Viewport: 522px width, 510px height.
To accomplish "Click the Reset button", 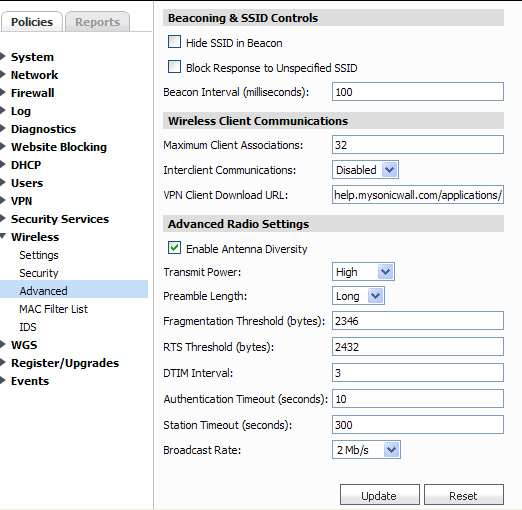I will [x=464, y=495].
